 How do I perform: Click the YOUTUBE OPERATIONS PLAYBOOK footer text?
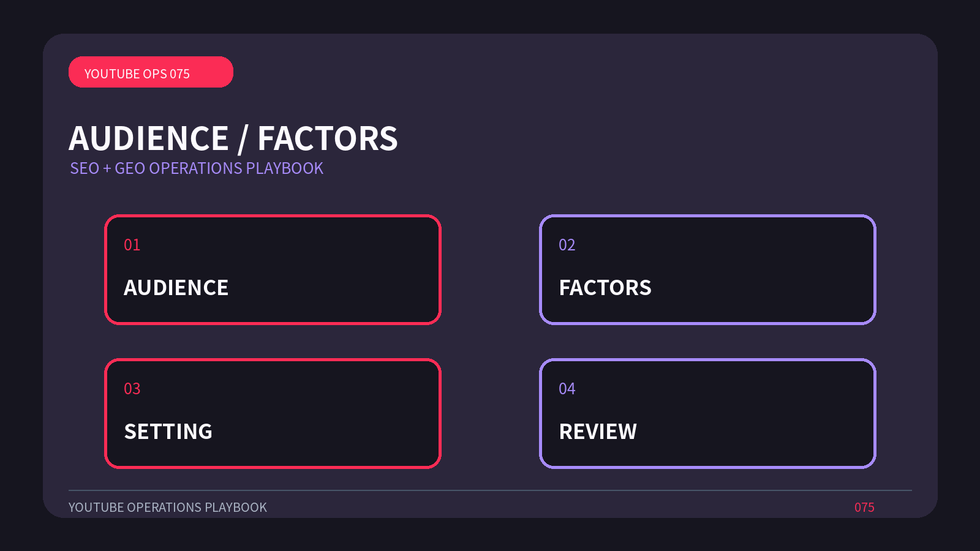pos(168,508)
